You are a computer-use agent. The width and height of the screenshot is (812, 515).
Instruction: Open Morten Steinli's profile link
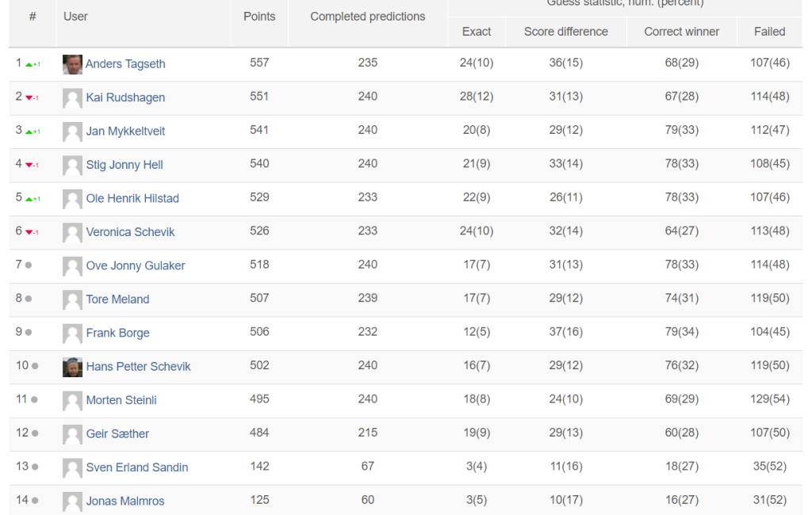[x=121, y=400]
